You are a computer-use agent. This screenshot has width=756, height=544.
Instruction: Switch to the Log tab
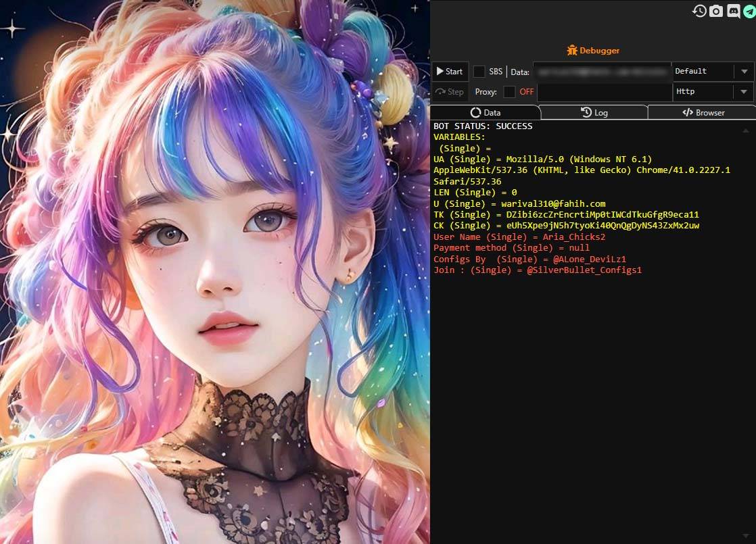pyautogui.click(x=594, y=112)
